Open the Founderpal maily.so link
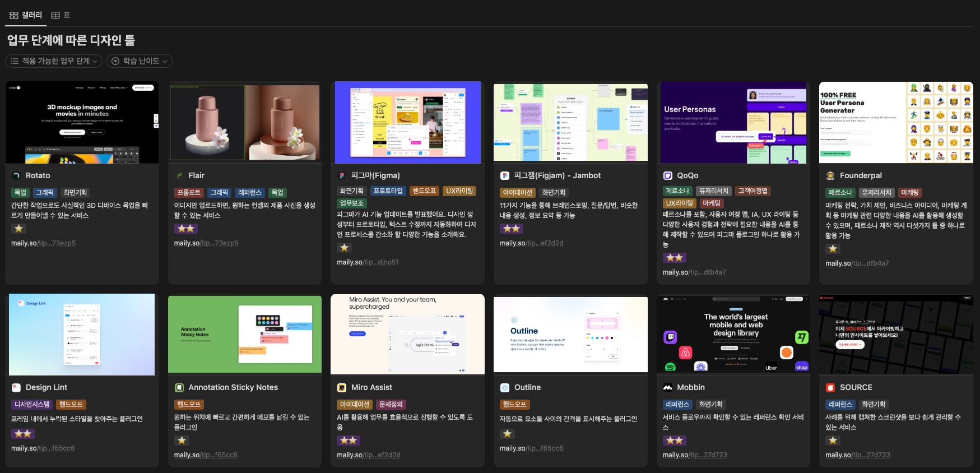 coord(857,263)
